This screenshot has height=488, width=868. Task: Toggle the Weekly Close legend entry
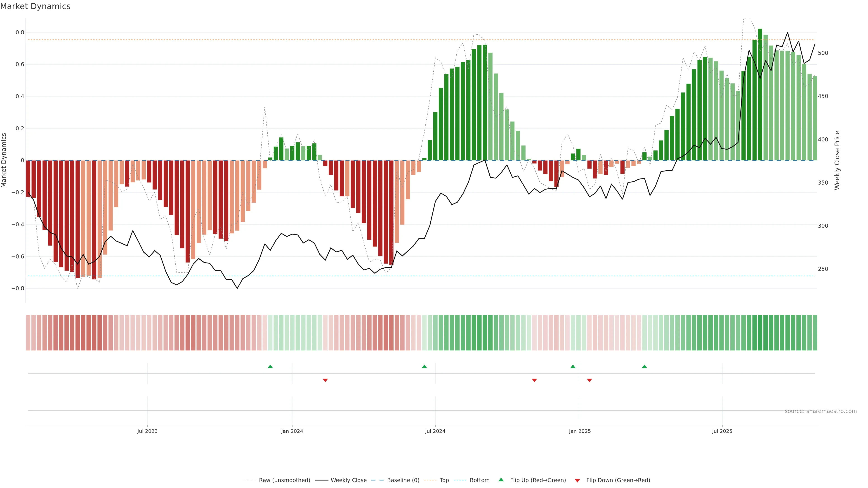(348, 480)
